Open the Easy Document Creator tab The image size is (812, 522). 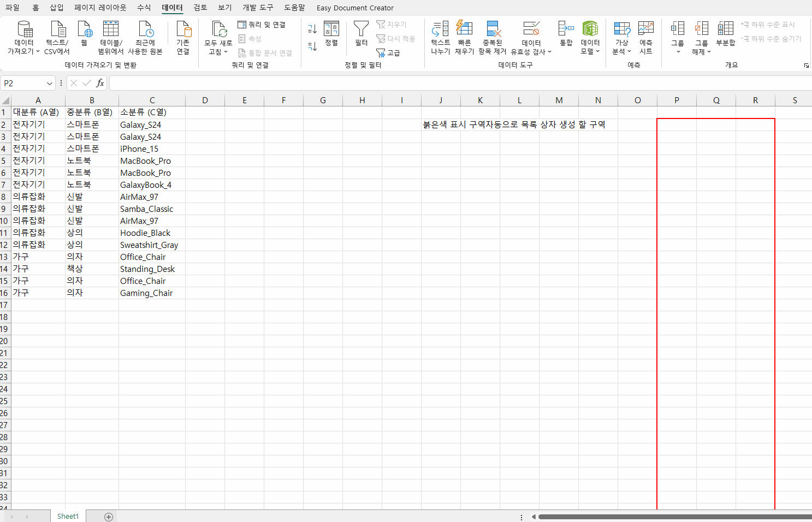point(355,8)
